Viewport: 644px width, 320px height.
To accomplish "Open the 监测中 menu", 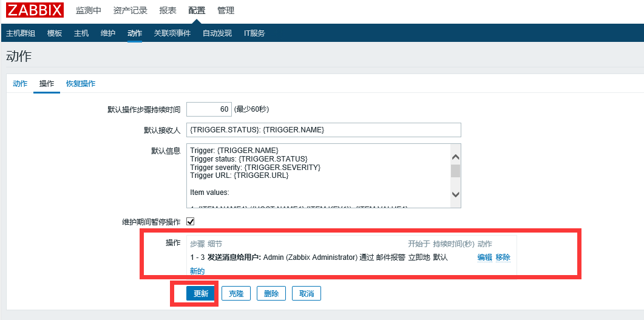I will click(x=88, y=11).
